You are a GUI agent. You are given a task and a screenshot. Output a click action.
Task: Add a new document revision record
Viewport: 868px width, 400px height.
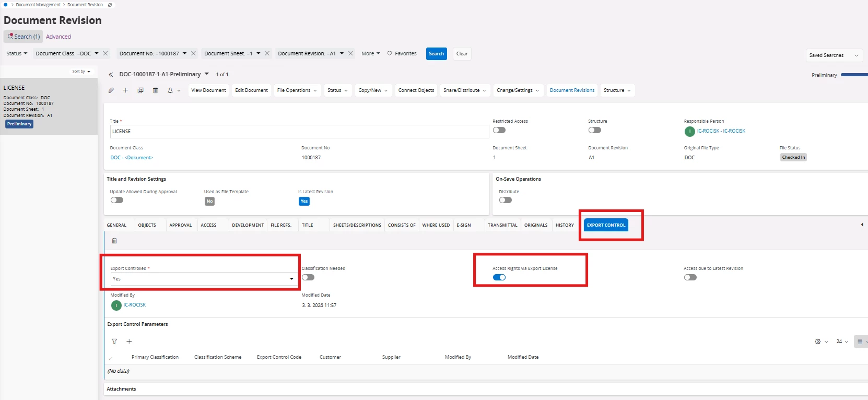(x=125, y=90)
